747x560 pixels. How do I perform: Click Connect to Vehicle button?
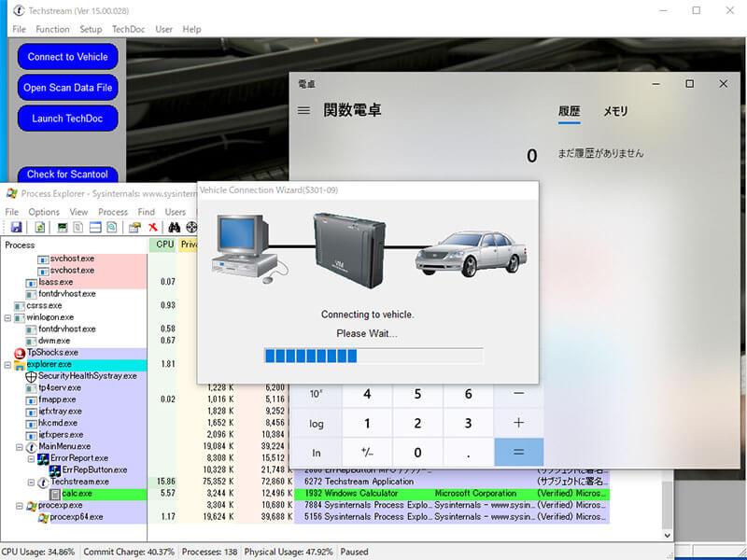point(67,57)
